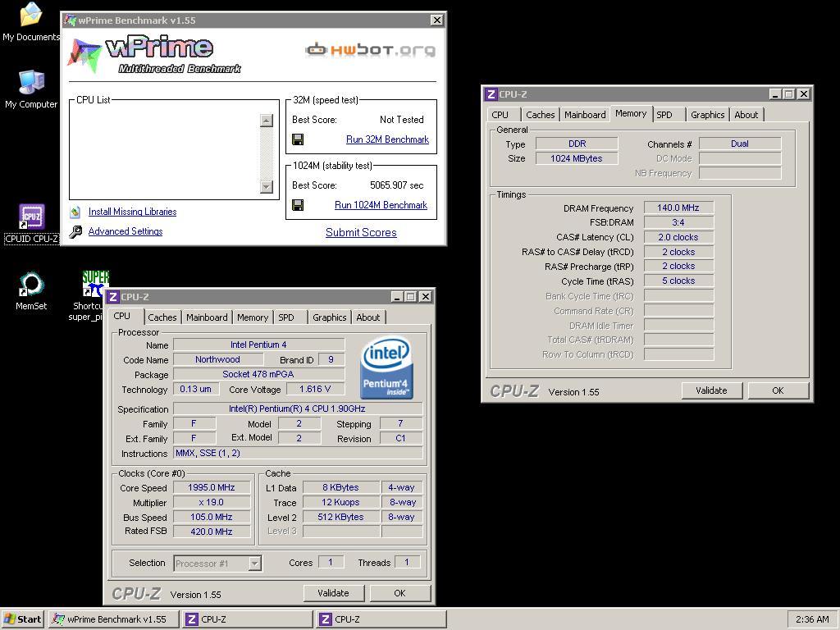Click Validate in the CPU-Z CPU window
The image size is (840, 630).
[333, 593]
